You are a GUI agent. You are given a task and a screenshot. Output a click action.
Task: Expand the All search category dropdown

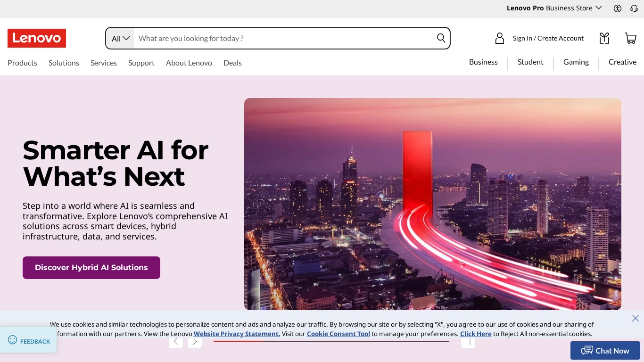pyautogui.click(x=120, y=39)
